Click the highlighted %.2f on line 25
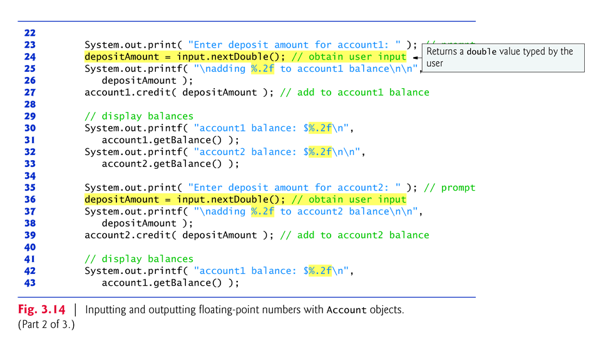Image resolution: width=601 pixels, height=364 pixels. tap(265, 68)
